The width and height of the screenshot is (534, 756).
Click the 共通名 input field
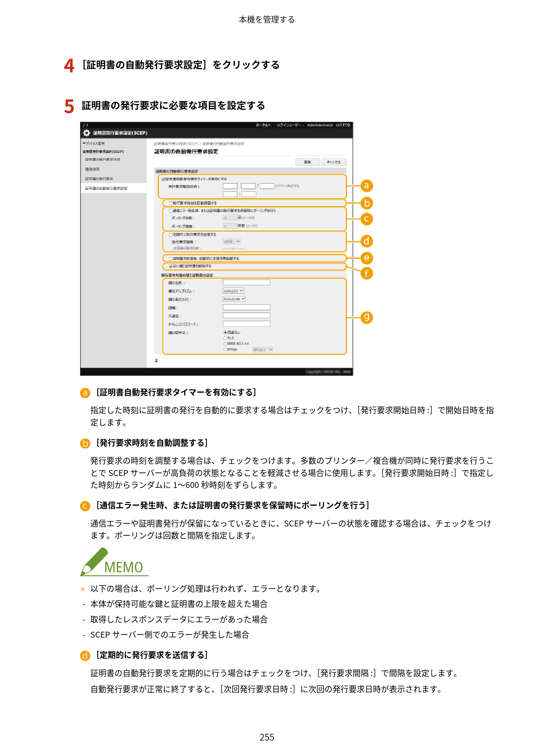[246, 315]
